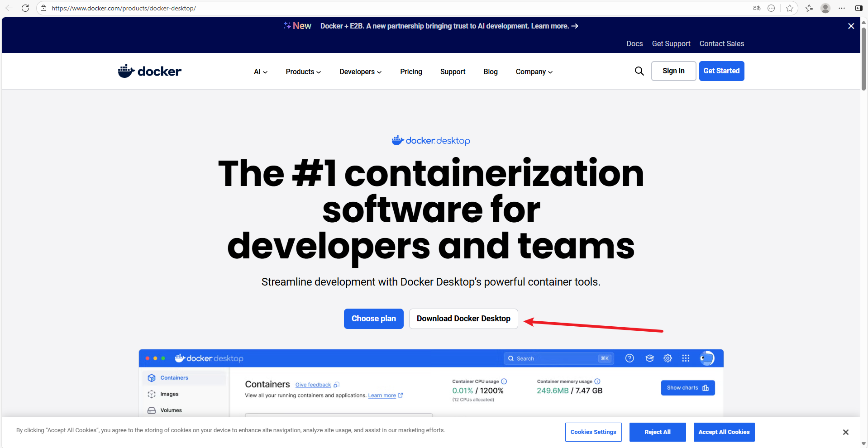Click the Volumes drive icon in sidebar
The height and width of the screenshot is (448, 868).
[x=152, y=410]
